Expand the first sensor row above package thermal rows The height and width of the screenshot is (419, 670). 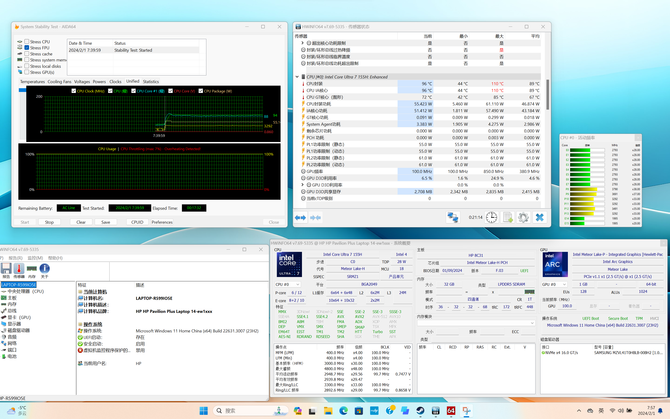303,43
